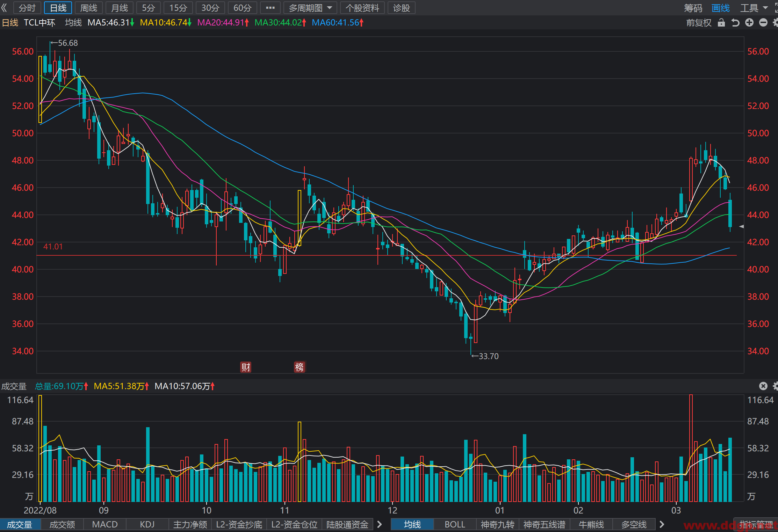
Task: Open the 工具 tools dropdown menu
Action: (754, 8)
